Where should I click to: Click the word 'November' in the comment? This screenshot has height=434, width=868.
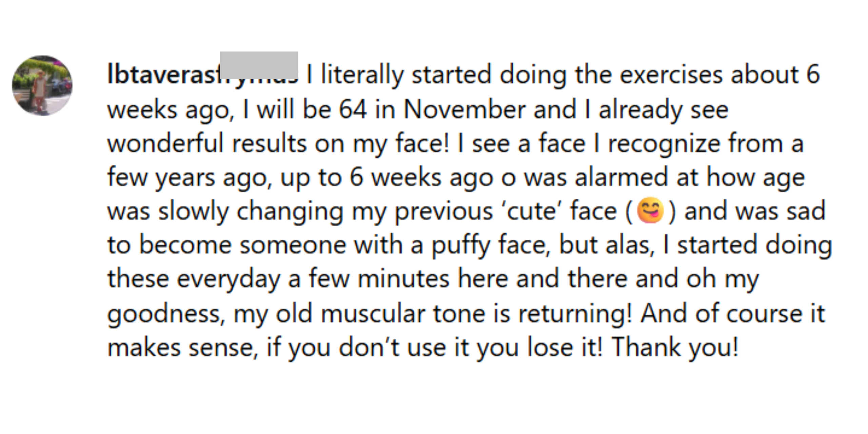[465, 110]
